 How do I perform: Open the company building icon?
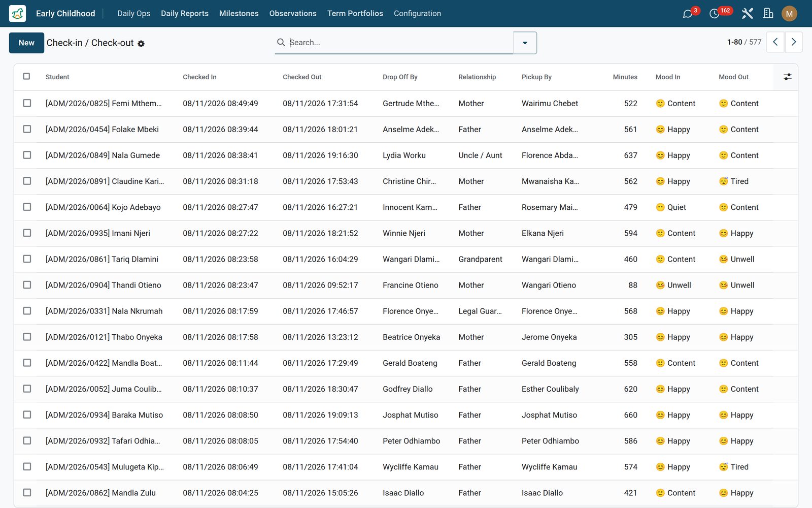(x=768, y=14)
